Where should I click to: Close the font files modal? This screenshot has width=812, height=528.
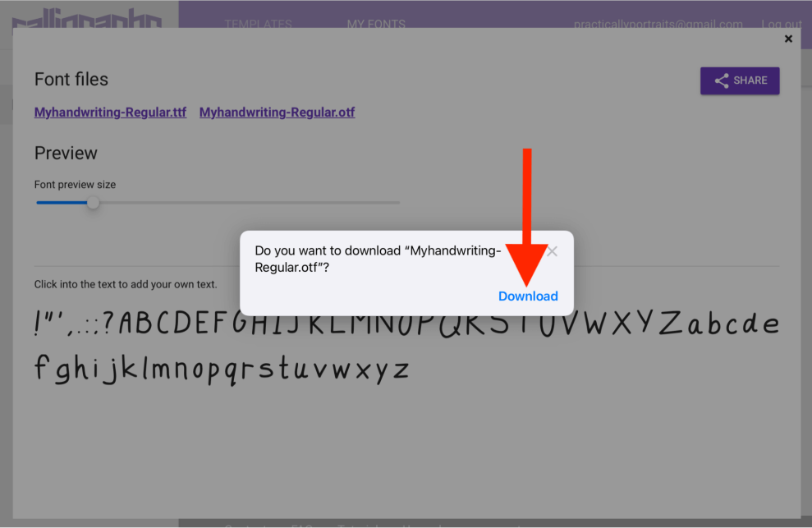pos(788,39)
